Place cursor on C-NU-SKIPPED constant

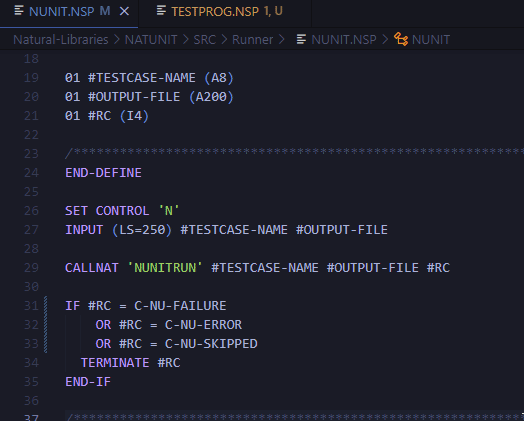[211, 344]
